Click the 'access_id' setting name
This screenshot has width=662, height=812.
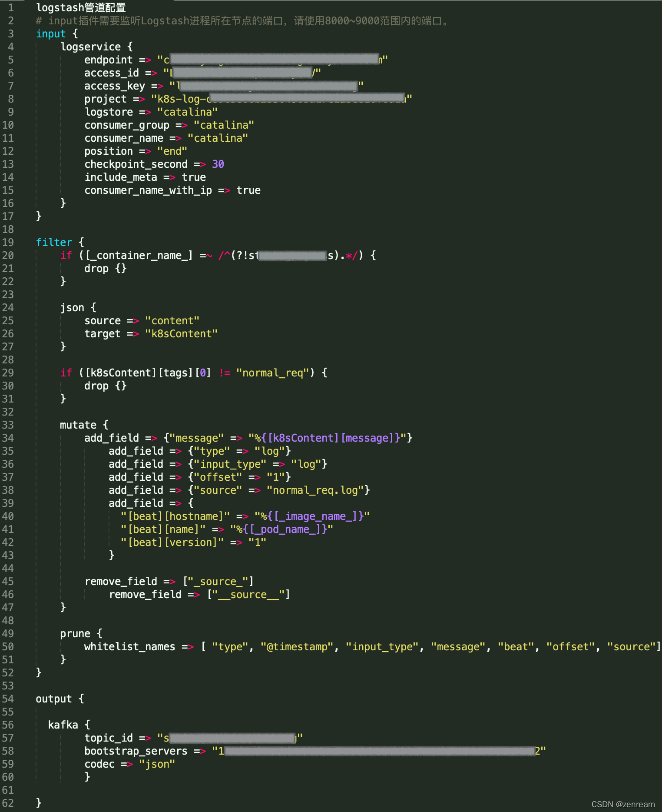pyautogui.click(x=112, y=73)
